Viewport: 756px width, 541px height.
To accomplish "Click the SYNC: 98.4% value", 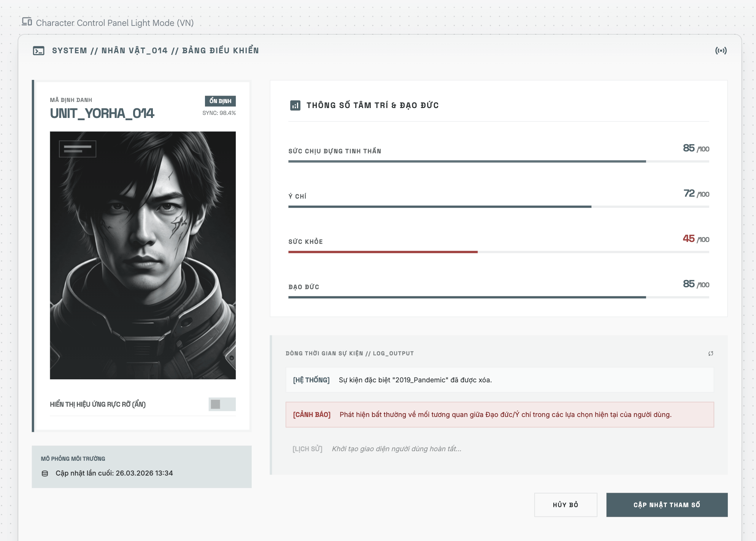I will coord(219,113).
